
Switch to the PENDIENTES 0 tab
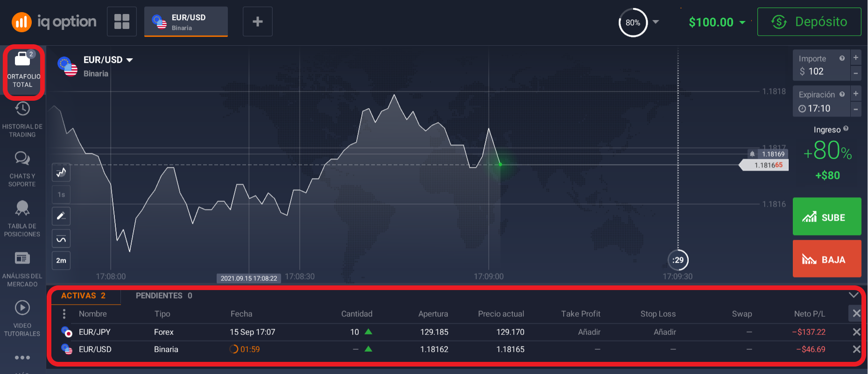point(164,296)
